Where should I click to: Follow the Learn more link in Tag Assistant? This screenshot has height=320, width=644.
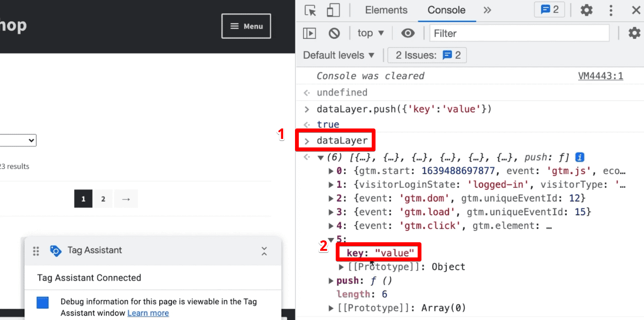point(148,313)
